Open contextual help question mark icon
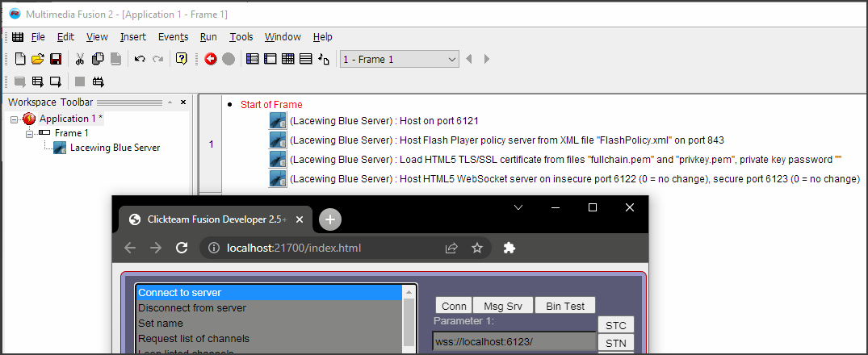868x355 pixels. pos(181,59)
